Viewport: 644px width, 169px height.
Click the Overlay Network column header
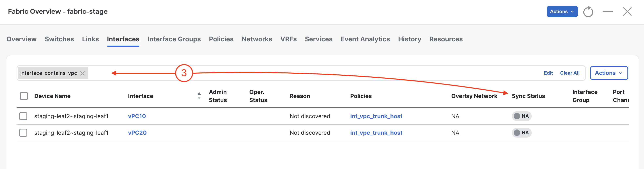pyautogui.click(x=474, y=96)
